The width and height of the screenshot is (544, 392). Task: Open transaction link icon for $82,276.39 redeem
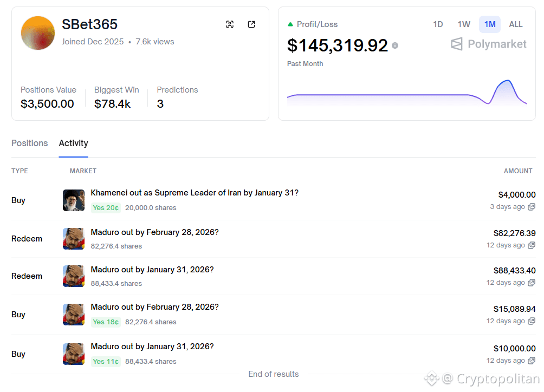(532, 245)
